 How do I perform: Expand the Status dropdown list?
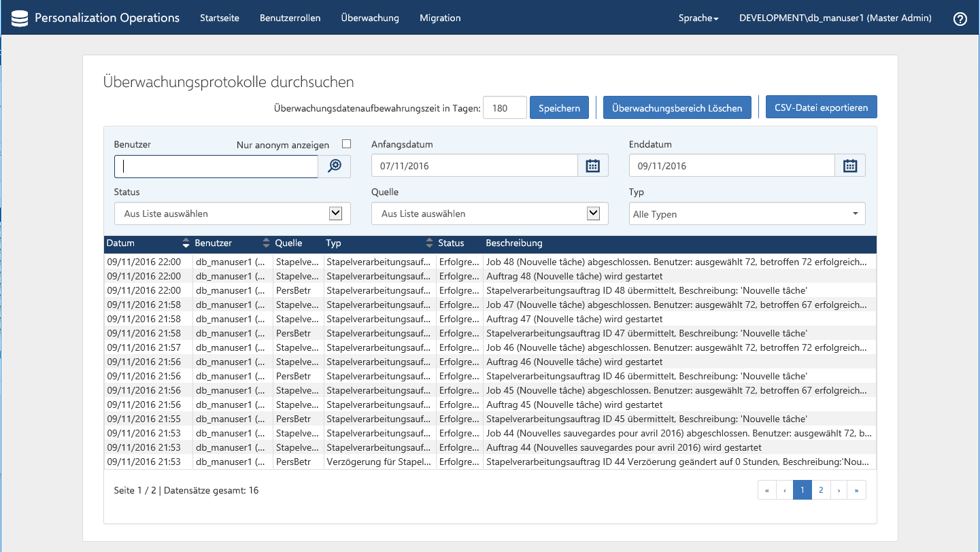pos(335,213)
